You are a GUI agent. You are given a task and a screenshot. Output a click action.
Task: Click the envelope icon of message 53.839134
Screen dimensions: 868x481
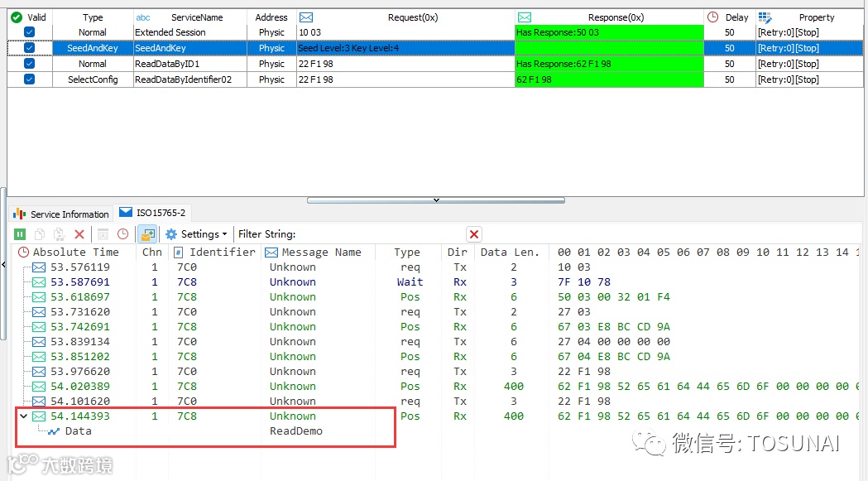pos(39,342)
